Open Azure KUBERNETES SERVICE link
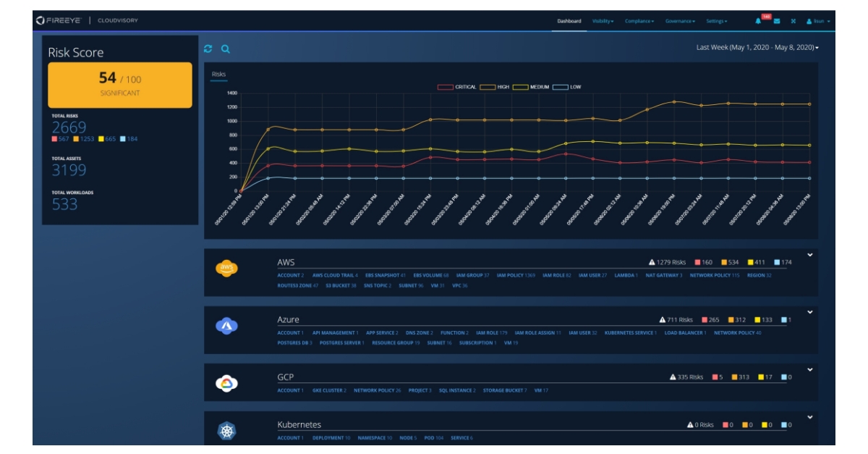Image resolution: width=868 pixels, height=454 pixels. click(x=630, y=333)
